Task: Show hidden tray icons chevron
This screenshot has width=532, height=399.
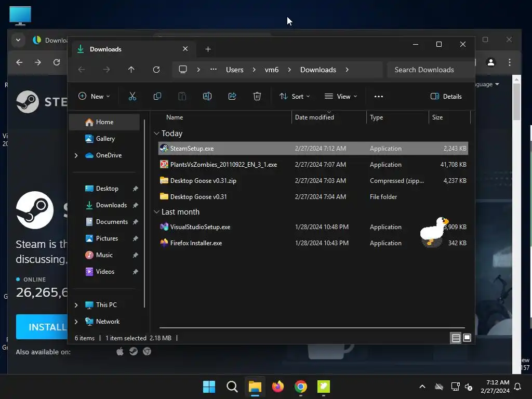Action: (x=422, y=387)
